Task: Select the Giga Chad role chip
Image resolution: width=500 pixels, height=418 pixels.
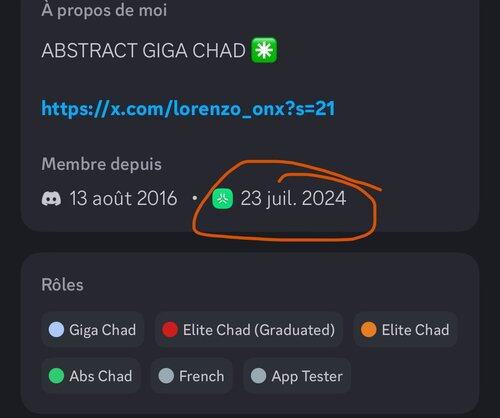Action: pos(93,330)
